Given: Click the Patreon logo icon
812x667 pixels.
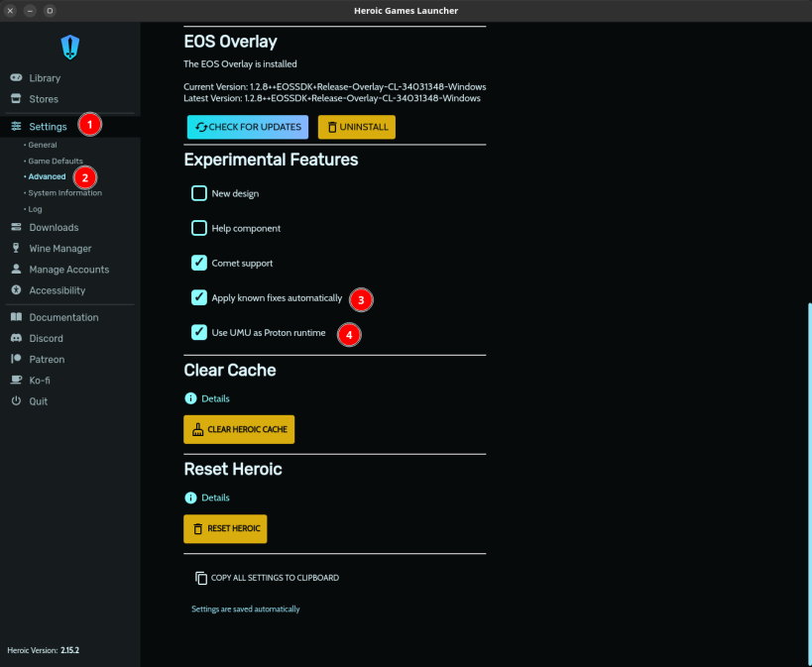Looking at the screenshot, I should [16, 359].
